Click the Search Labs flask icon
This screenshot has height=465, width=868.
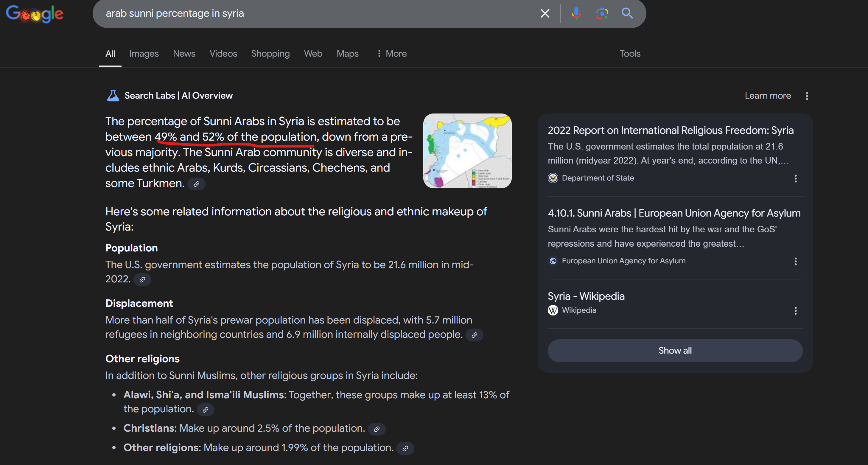(113, 96)
